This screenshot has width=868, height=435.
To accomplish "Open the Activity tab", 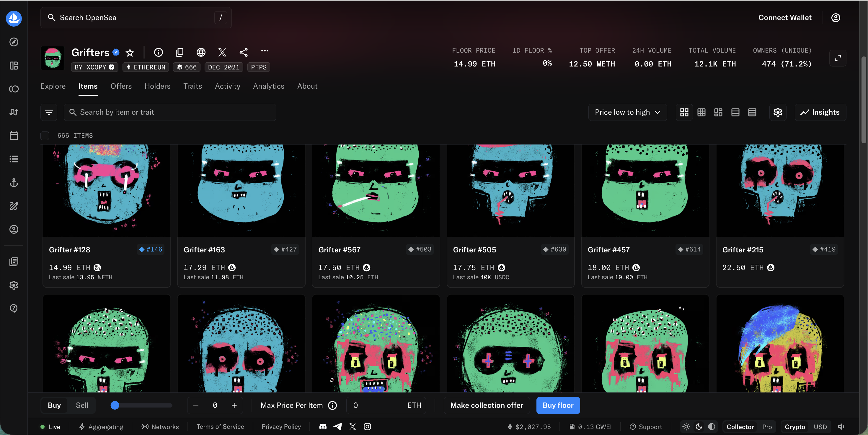I will (x=227, y=86).
